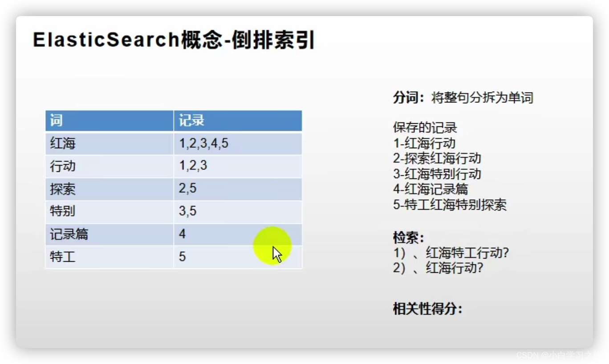
Task: Click the slide title 'ElasticSearch概念-倒排索引'
Action: click(174, 40)
